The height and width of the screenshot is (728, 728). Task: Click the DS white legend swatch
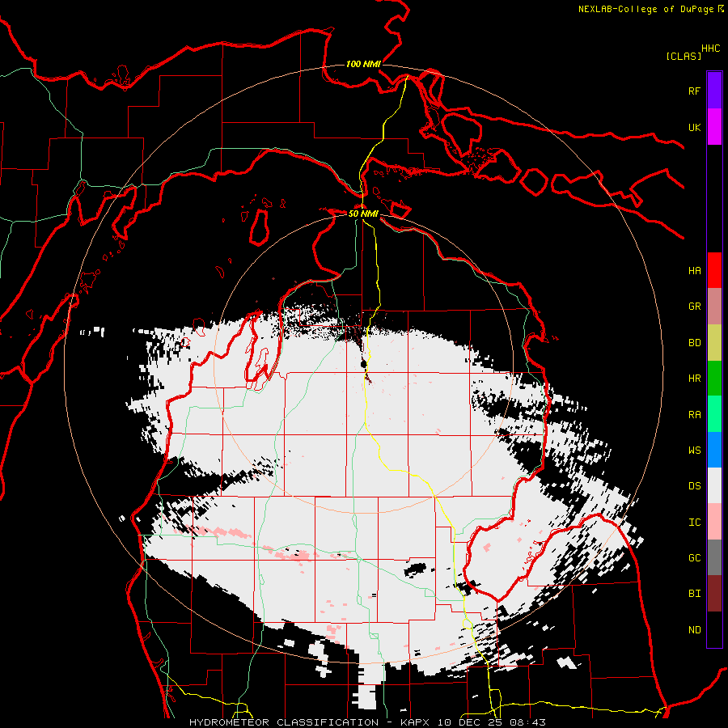point(714,485)
